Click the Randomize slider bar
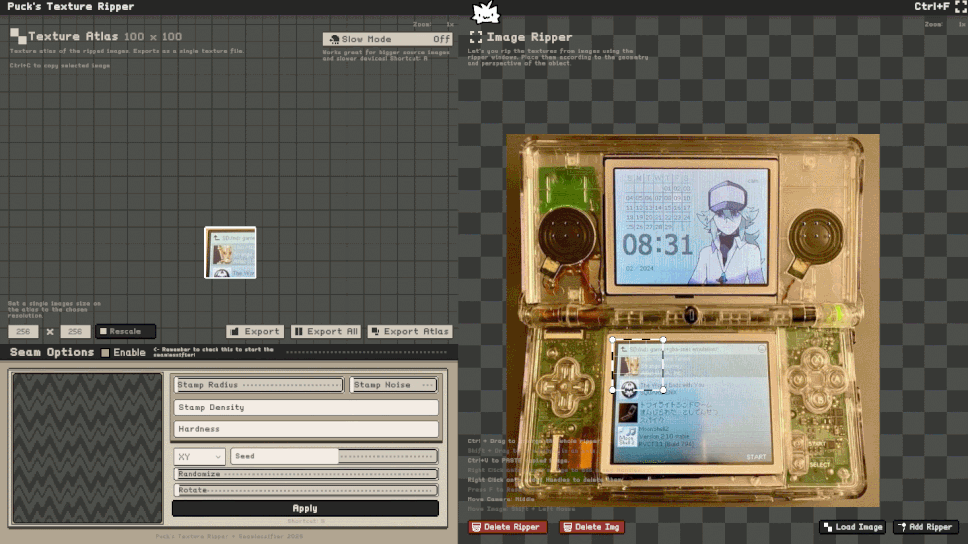The width and height of the screenshot is (968, 544). (x=306, y=474)
